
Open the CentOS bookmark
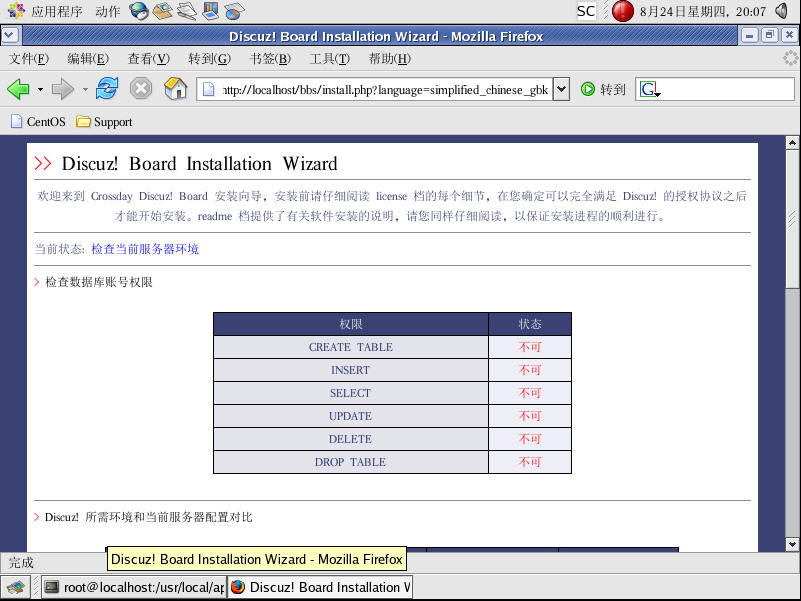(38, 122)
